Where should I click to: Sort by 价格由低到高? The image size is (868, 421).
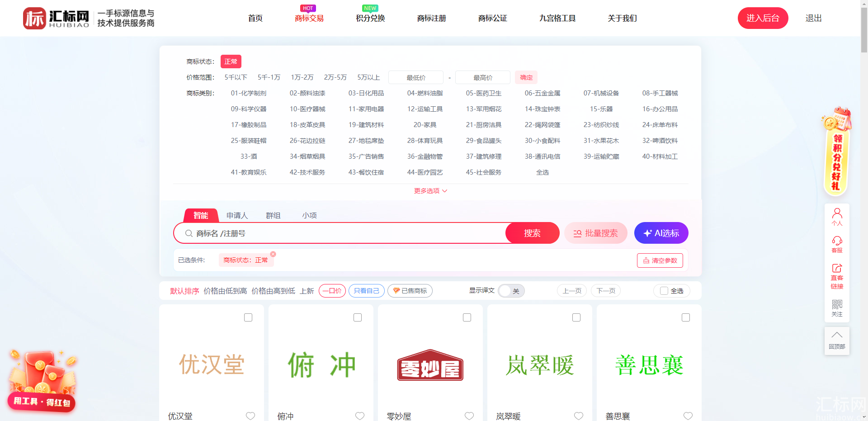click(x=225, y=291)
